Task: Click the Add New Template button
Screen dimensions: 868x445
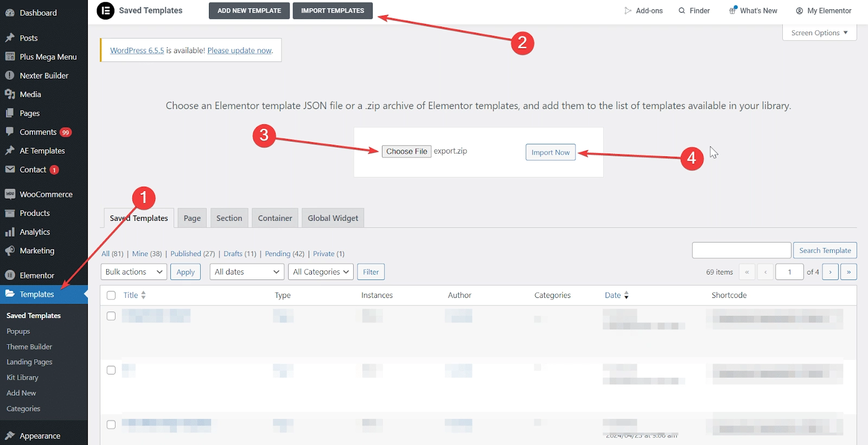Action: [249, 10]
